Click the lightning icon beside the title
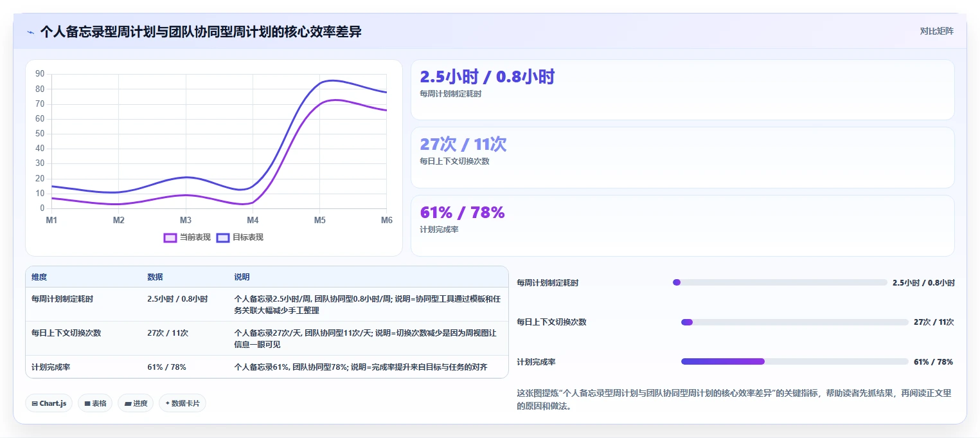 (30, 32)
